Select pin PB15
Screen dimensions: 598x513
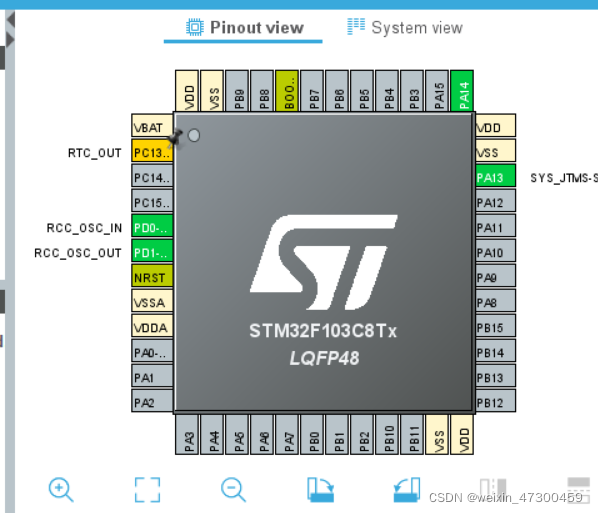(x=495, y=325)
